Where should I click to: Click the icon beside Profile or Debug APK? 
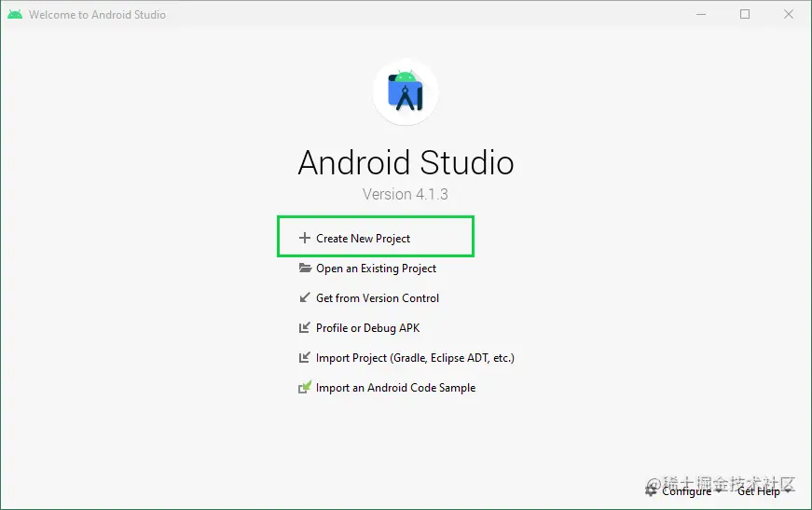(305, 328)
